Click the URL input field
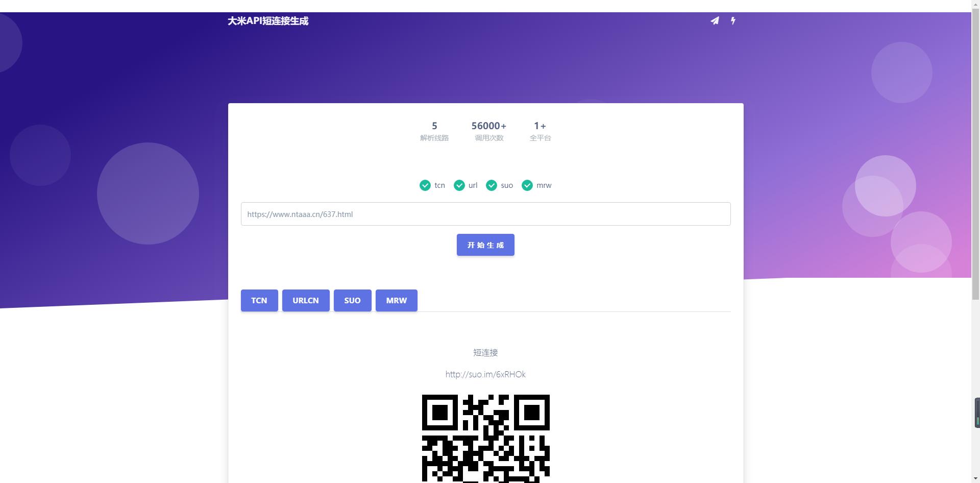Viewport: 980px width, 483px height. 485,214
